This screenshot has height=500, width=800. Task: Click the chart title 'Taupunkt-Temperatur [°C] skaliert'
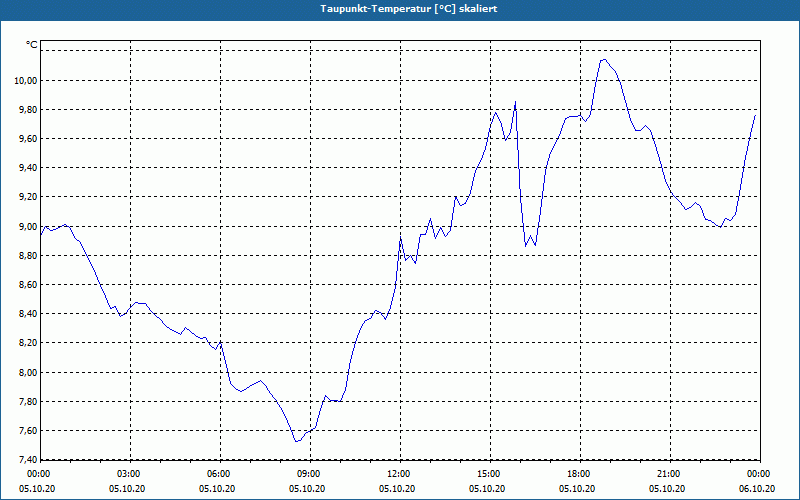pyautogui.click(x=409, y=9)
